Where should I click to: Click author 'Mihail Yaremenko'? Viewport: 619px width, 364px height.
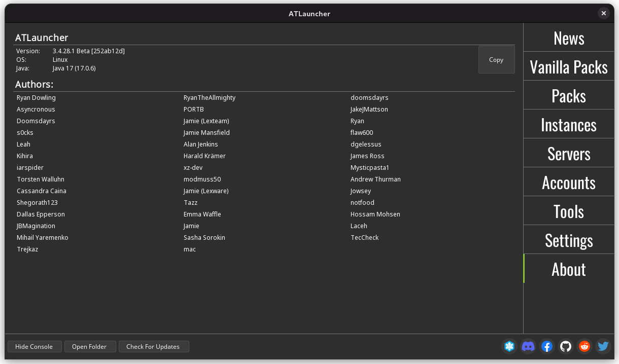[43, 238]
